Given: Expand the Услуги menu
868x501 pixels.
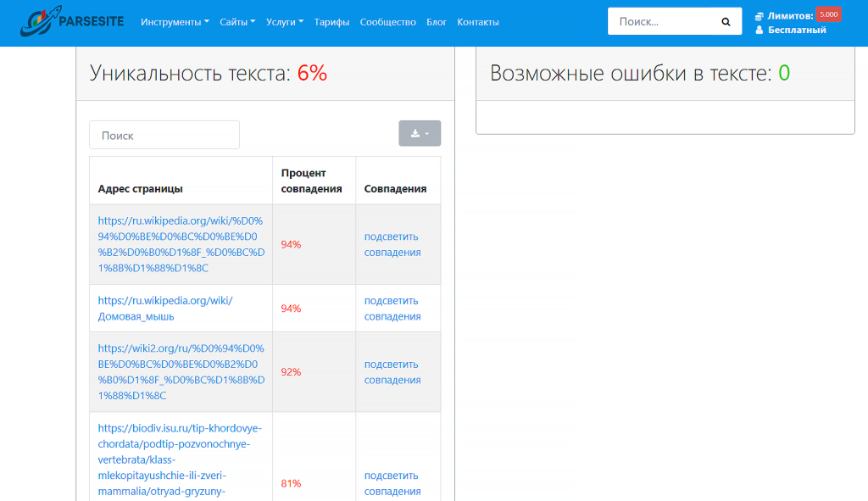Looking at the screenshot, I should click(285, 22).
